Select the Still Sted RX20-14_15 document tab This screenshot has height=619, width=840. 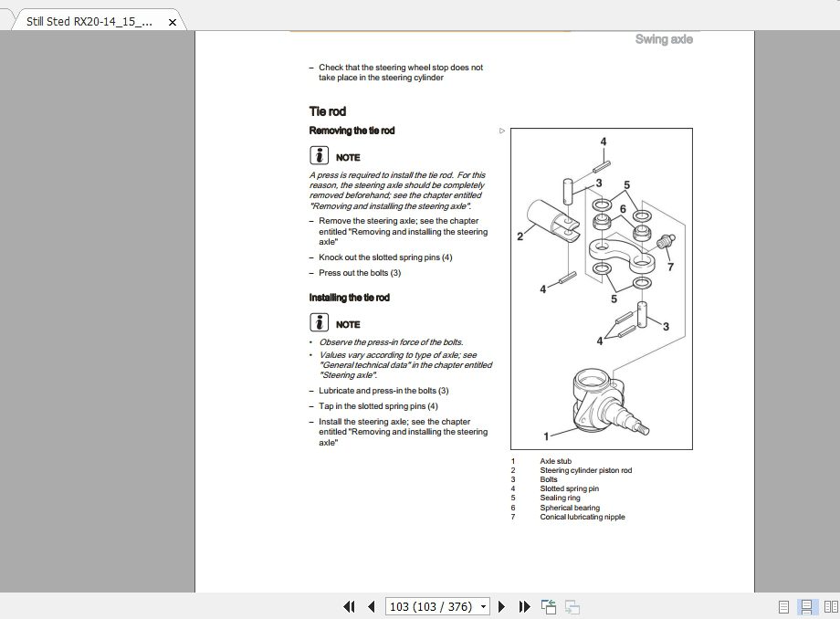[89, 21]
